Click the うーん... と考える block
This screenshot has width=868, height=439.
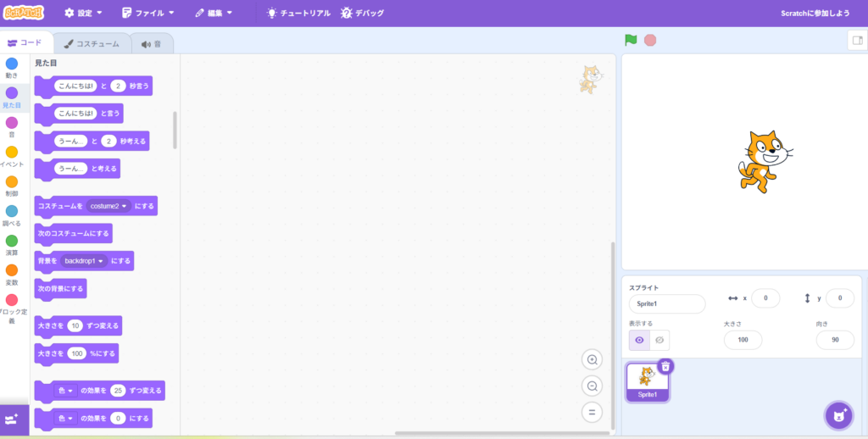(77, 169)
